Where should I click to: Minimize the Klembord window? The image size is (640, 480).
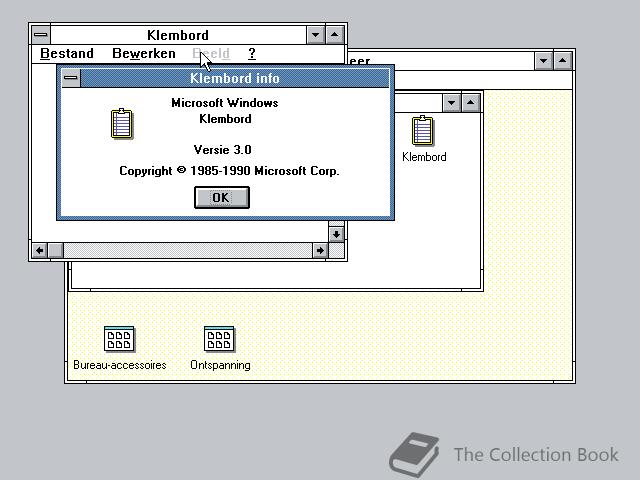[316, 35]
